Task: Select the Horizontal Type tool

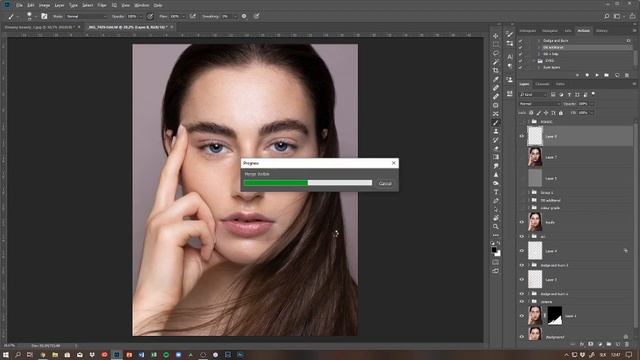Action: pos(496,192)
